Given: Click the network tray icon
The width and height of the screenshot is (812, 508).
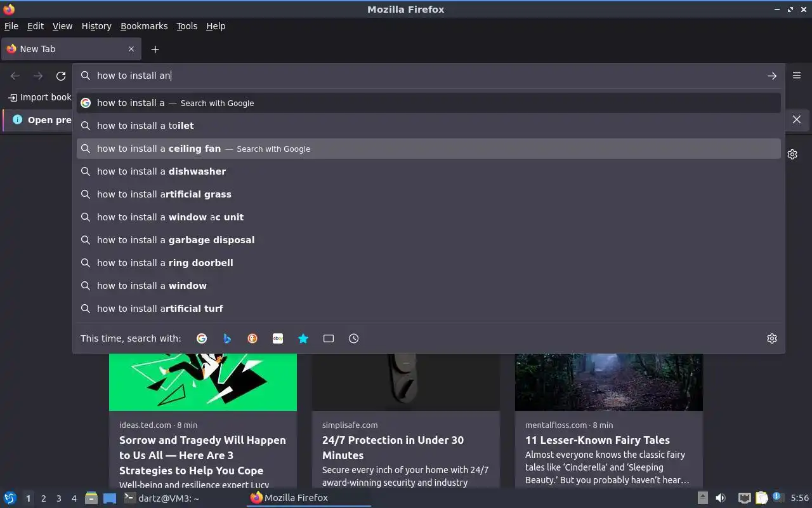Looking at the screenshot, I should point(745,498).
